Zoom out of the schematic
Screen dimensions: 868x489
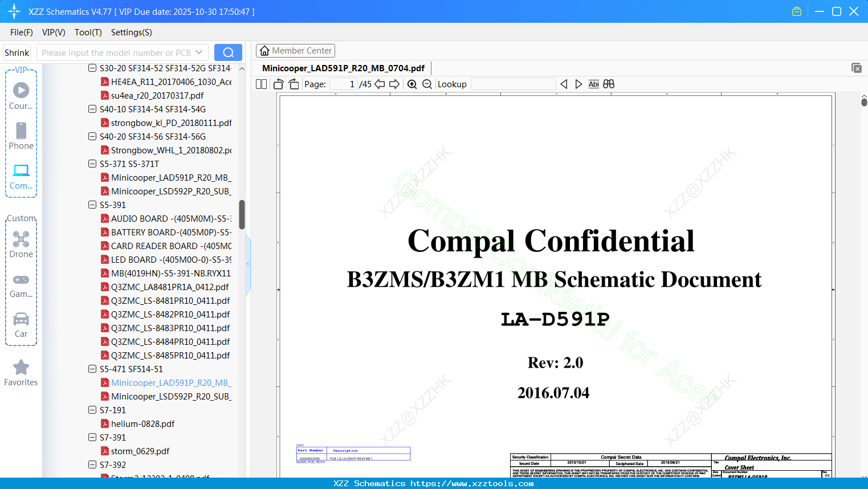(x=427, y=84)
